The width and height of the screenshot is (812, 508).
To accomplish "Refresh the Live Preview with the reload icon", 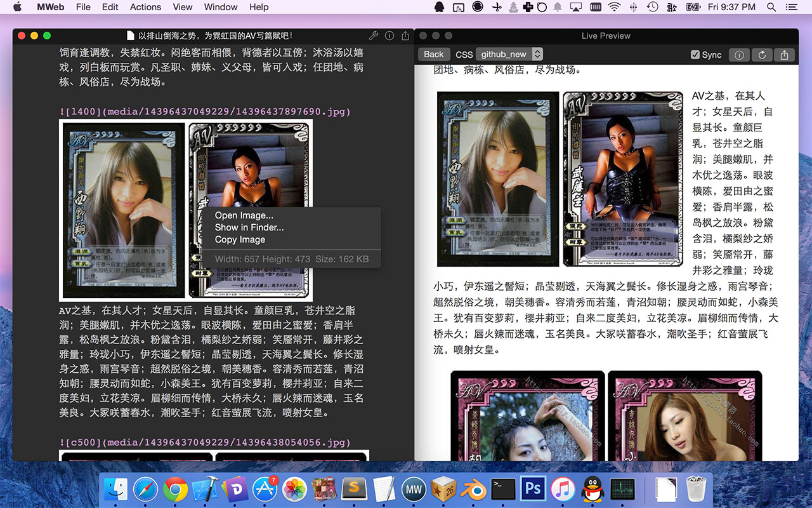I will (x=762, y=55).
